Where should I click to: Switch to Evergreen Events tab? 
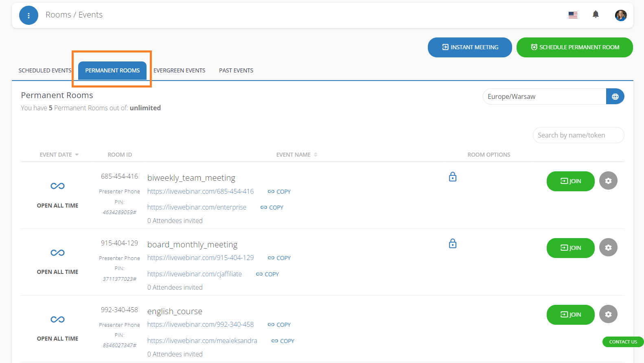point(179,70)
